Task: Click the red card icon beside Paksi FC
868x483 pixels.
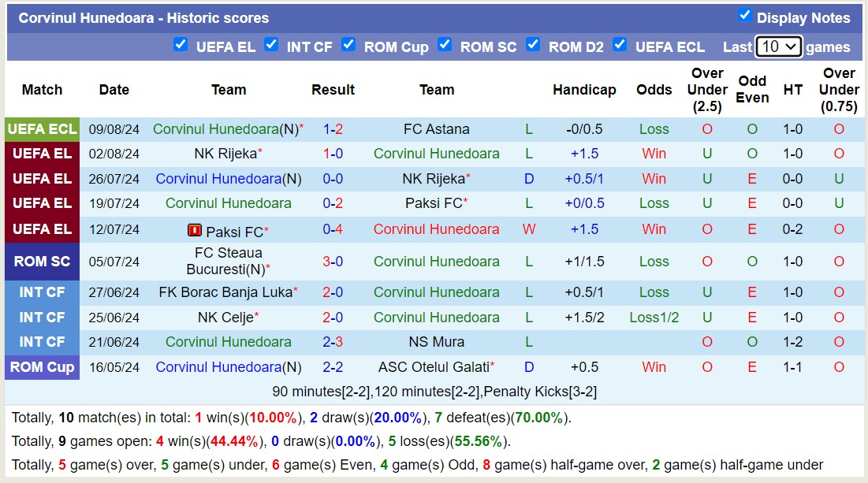Action: click(194, 230)
